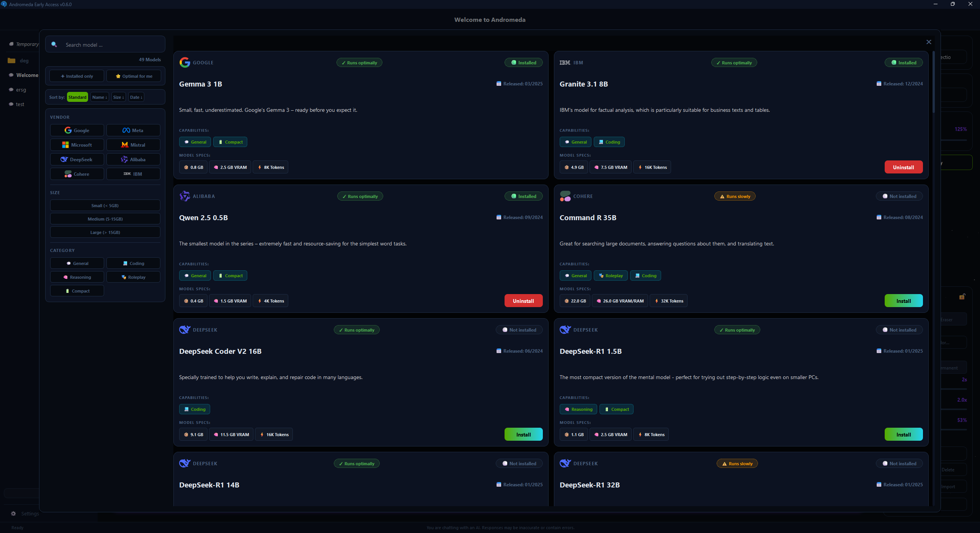Click the Cohere logo on Command R 35B card
Screen dimensions: 980x533
(x=565, y=196)
